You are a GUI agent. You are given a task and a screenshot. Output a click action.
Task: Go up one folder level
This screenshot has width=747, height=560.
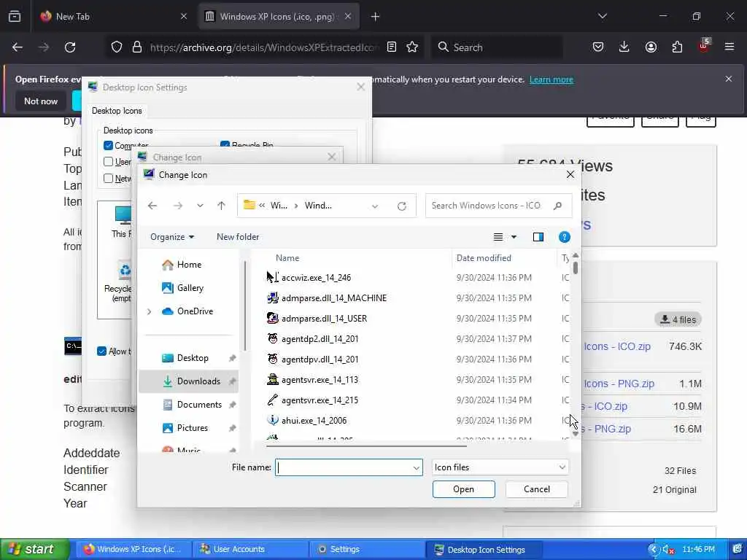221,206
